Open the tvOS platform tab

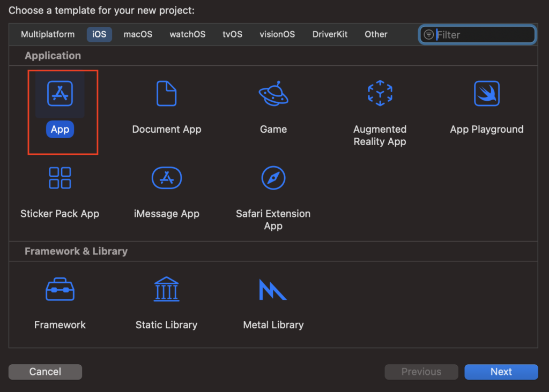(x=233, y=34)
